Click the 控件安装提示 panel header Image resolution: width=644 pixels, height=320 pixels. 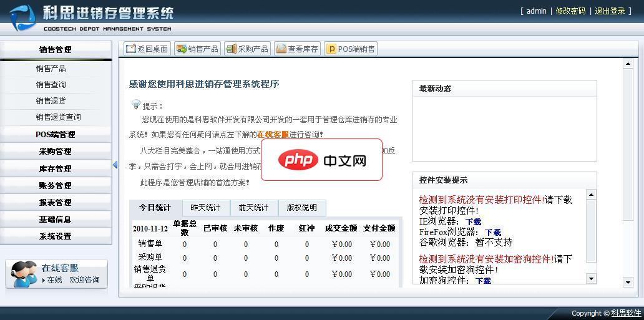[504, 180]
